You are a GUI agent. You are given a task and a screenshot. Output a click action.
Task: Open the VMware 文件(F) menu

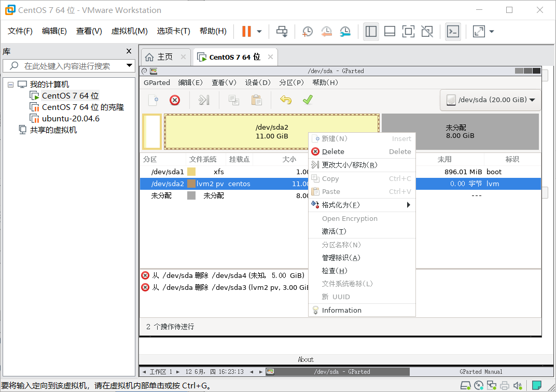click(x=20, y=31)
